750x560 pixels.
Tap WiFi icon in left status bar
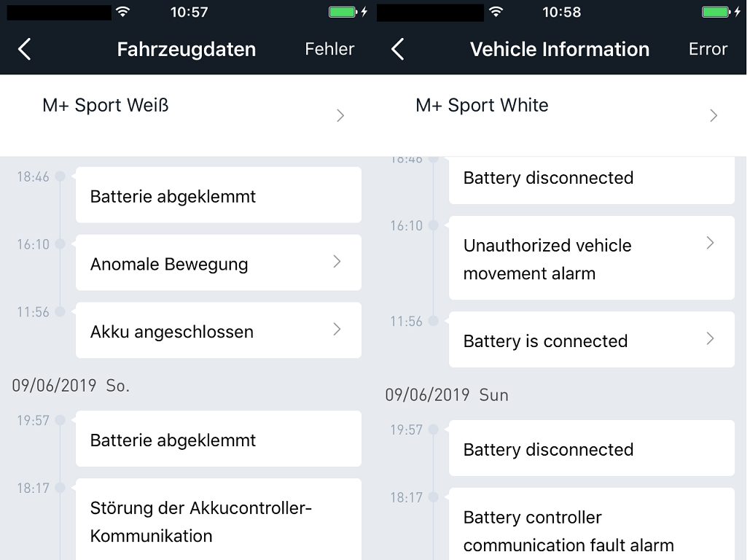pyautogui.click(x=122, y=12)
